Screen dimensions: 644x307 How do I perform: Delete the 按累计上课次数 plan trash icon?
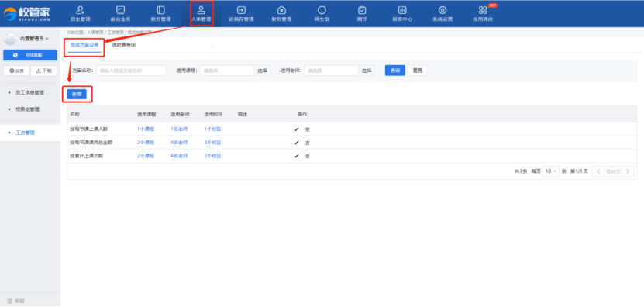[308, 156]
